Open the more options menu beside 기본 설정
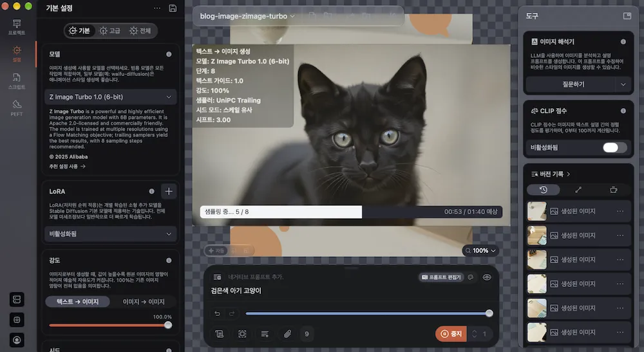The height and width of the screenshot is (352, 644). (x=157, y=8)
